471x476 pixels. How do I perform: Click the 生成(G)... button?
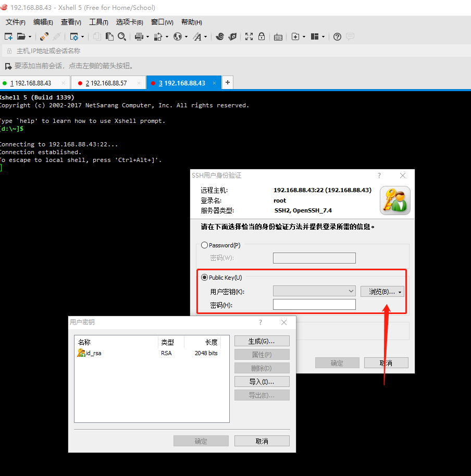262,341
